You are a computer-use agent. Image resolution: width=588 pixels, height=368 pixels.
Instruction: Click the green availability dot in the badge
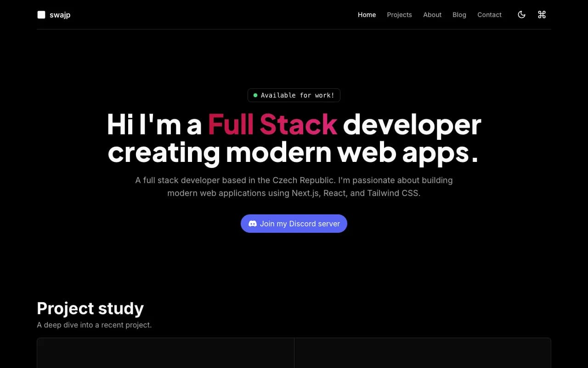pyautogui.click(x=255, y=95)
